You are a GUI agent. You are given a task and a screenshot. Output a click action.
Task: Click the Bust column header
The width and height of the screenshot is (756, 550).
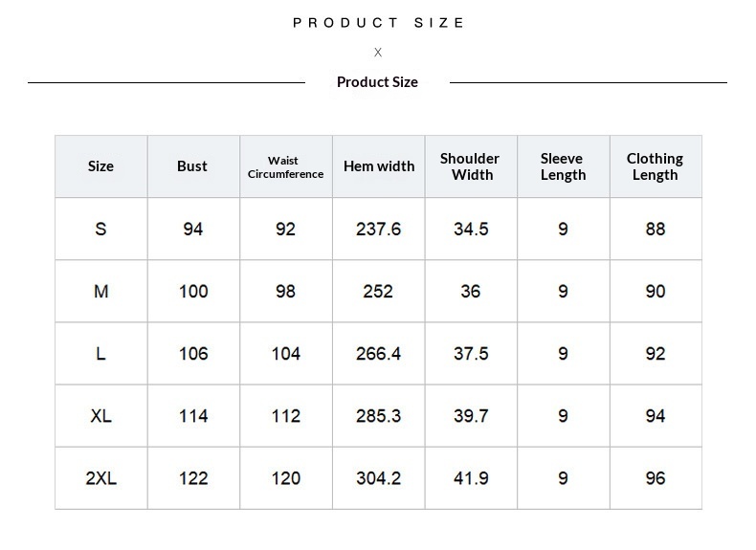click(193, 166)
